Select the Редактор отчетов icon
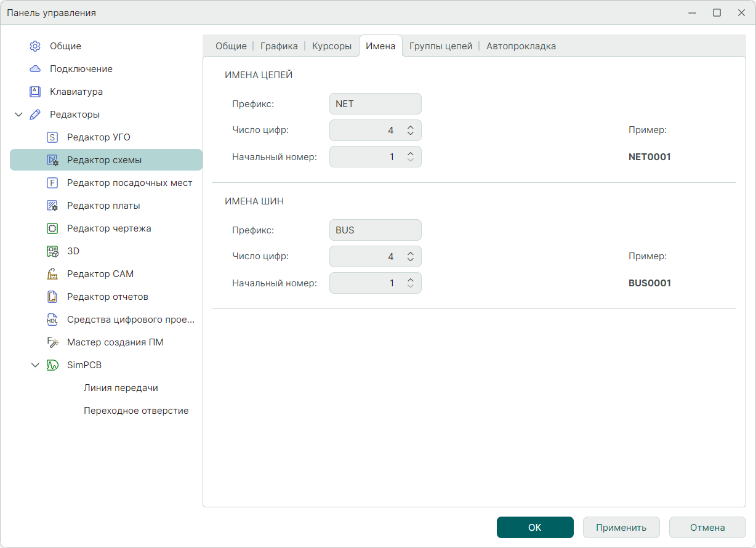This screenshot has height=548, width=756. point(52,297)
